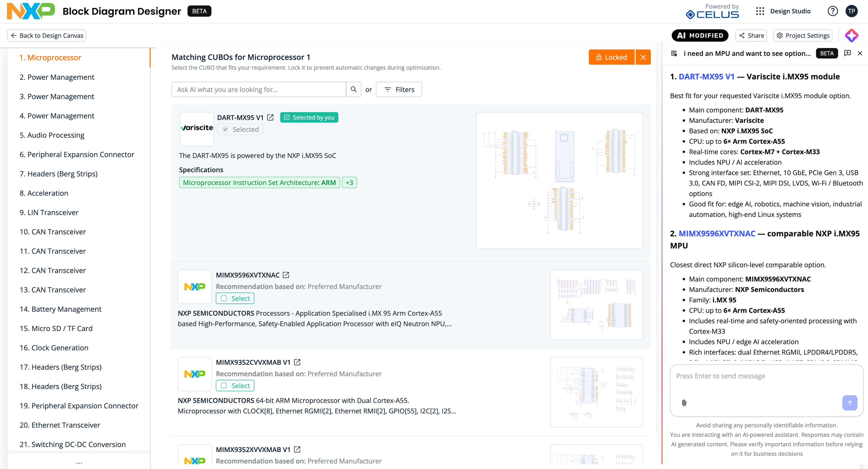Image resolution: width=868 pixels, height=469 pixels.
Task: Select 19. Peripheral Expansion Connector block
Action: tap(79, 406)
